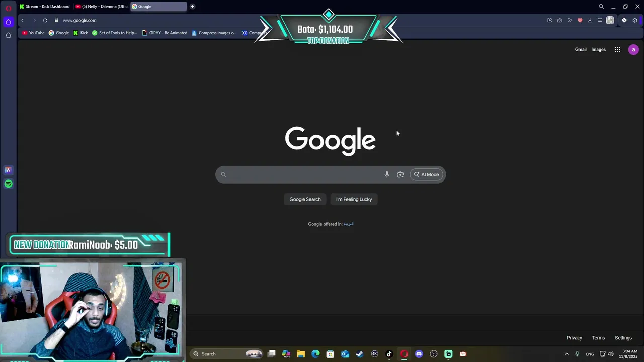Click the heart bookmark icon in toolbar
The width and height of the screenshot is (644, 362).
(580, 20)
